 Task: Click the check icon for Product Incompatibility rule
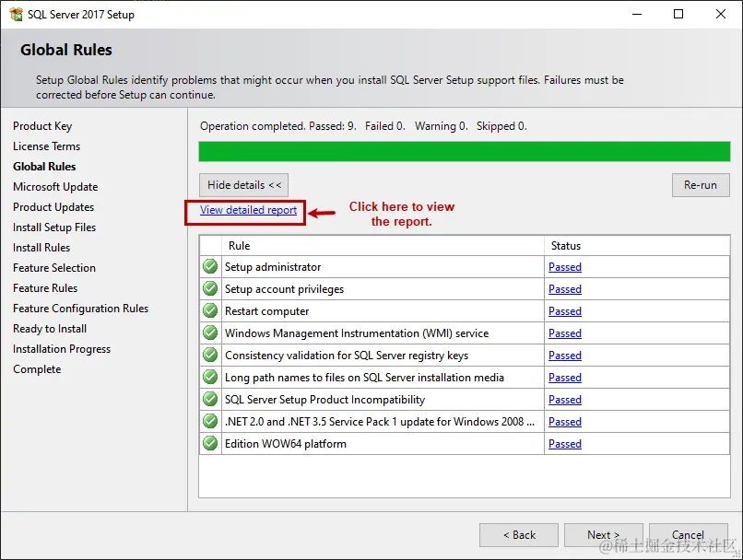point(210,399)
